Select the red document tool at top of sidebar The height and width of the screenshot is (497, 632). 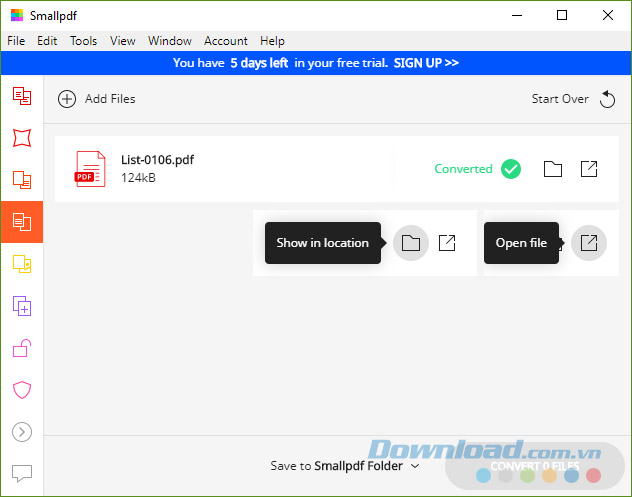[22, 96]
